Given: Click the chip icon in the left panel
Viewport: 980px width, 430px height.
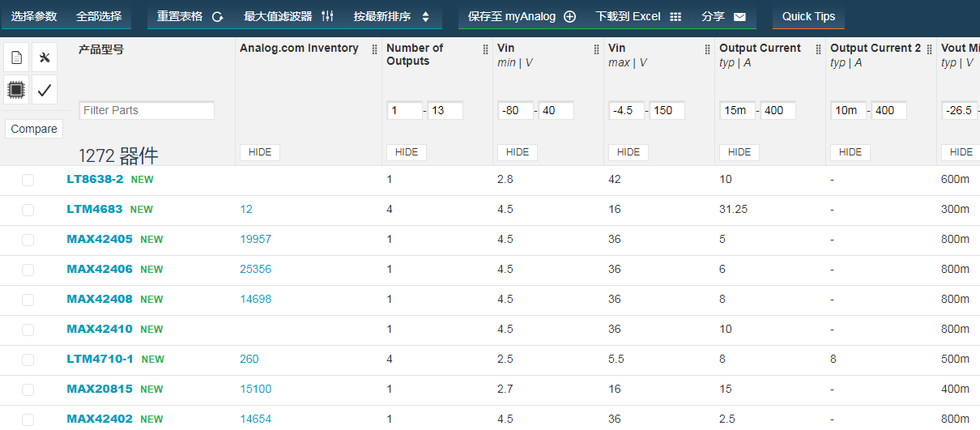Looking at the screenshot, I should point(16,89).
